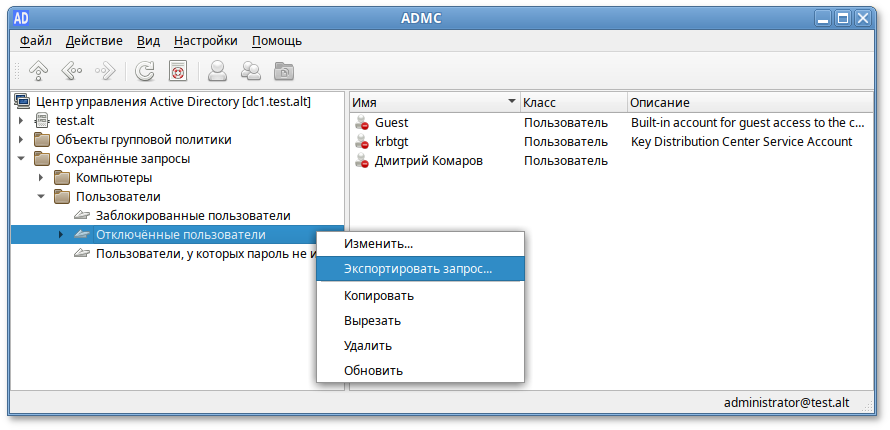The width and height of the screenshot is (890, 430).
Task: Click the Заблокированные пользователи query icon
Action: click(x=82, y=216)
